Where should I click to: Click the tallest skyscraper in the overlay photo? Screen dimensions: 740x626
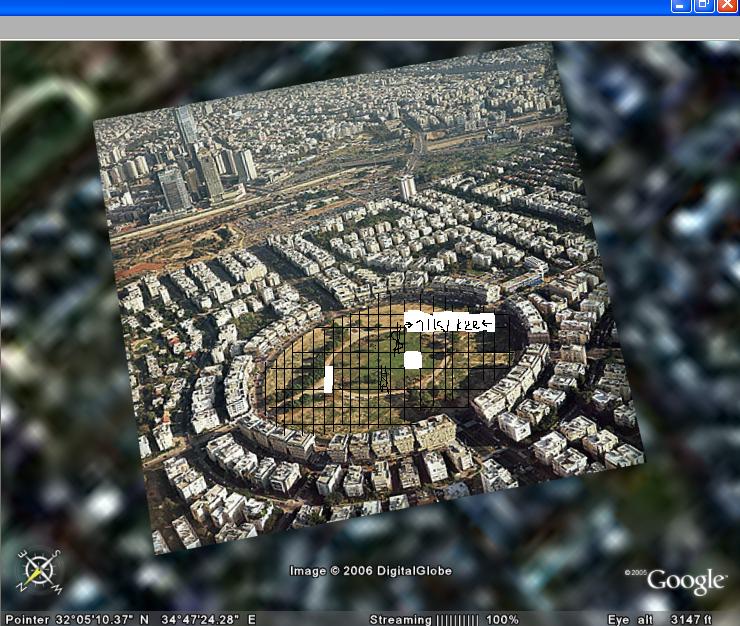point(186,126)
